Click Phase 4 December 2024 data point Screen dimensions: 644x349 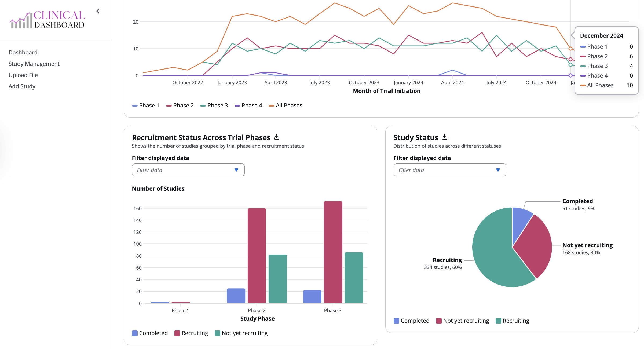pos(570,75)
